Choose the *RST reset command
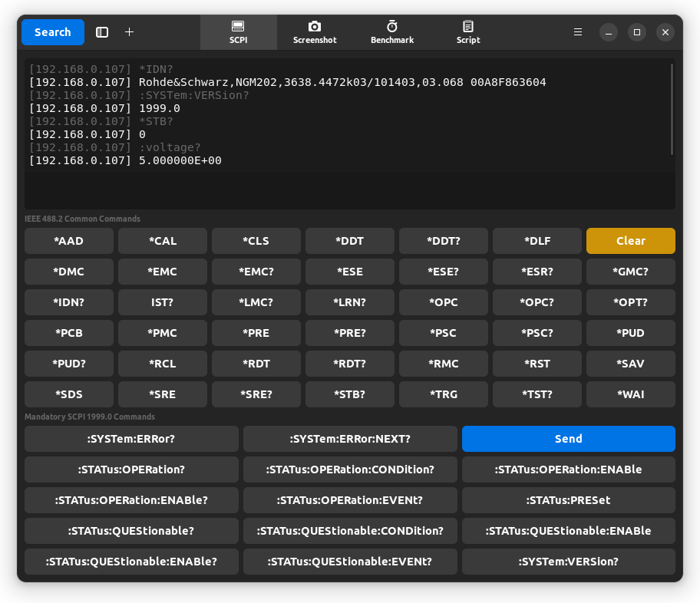The image size is (700, 603). [x=537, y=364]
